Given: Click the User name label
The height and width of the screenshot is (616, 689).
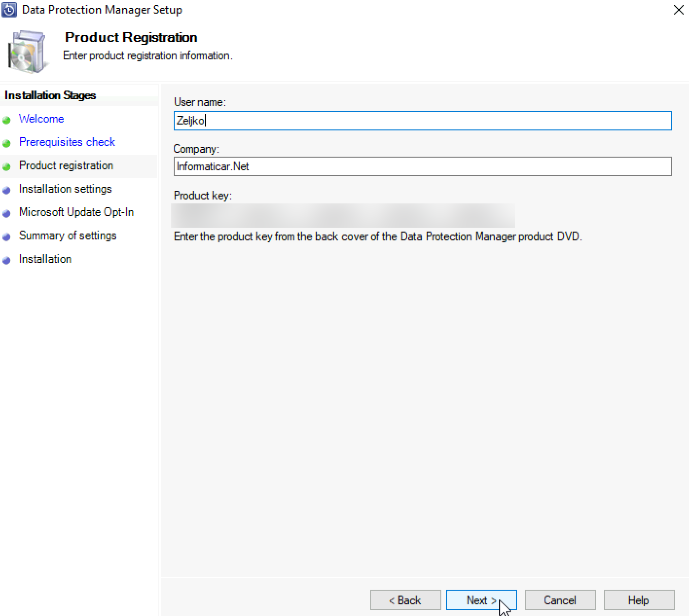Looking at the screenshot, I should click(x=200, y=102).
